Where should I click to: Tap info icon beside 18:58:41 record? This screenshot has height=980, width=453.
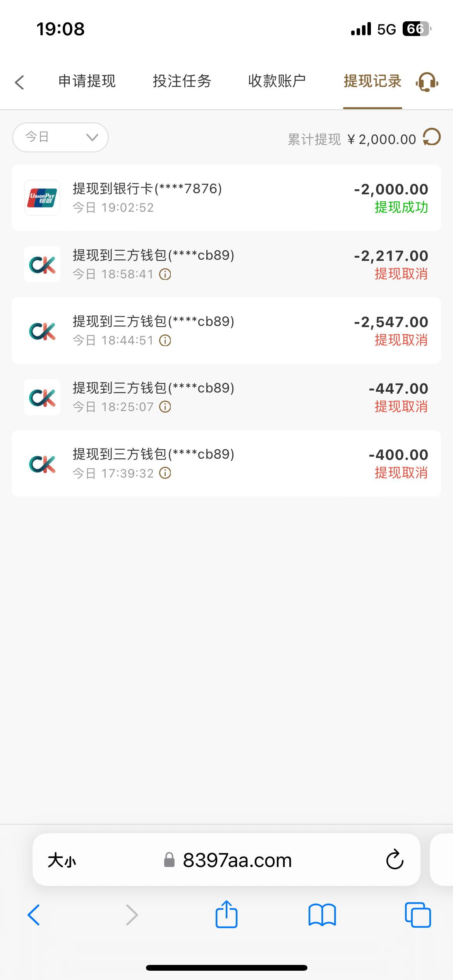[165, 274]
